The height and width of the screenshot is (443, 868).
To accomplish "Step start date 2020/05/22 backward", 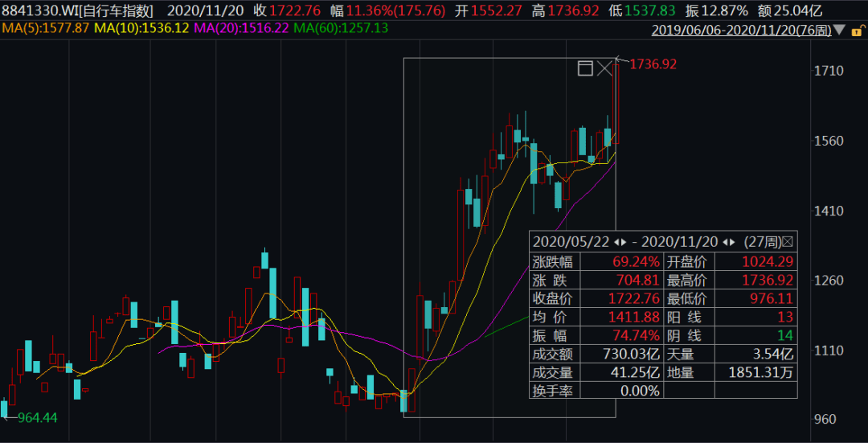I will [616, 241].
